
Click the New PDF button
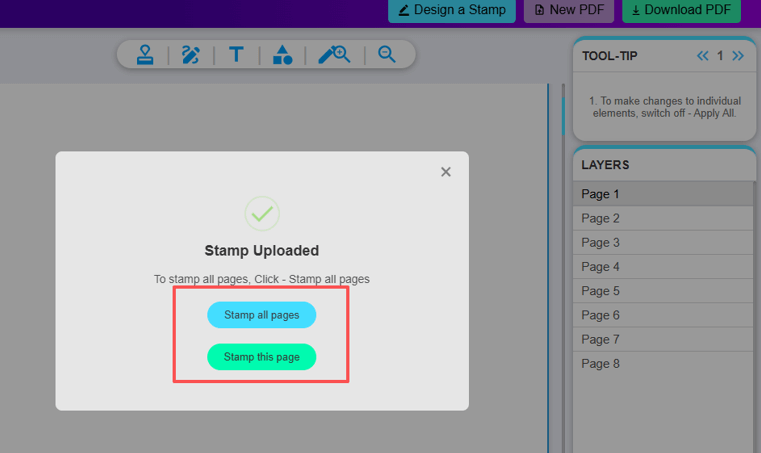pyautogui.click(x=569, y=10)
